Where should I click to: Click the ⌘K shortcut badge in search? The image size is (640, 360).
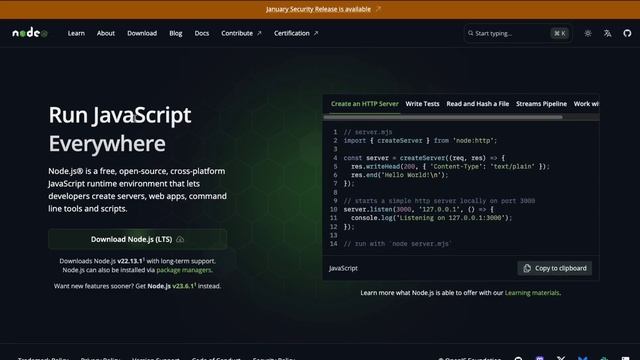(560, 33)
